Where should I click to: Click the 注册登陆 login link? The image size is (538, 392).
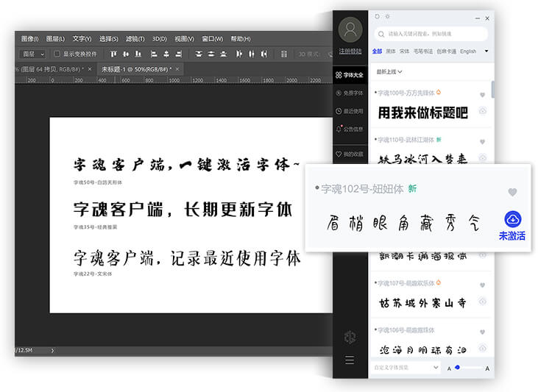click(x=350, y=51)
